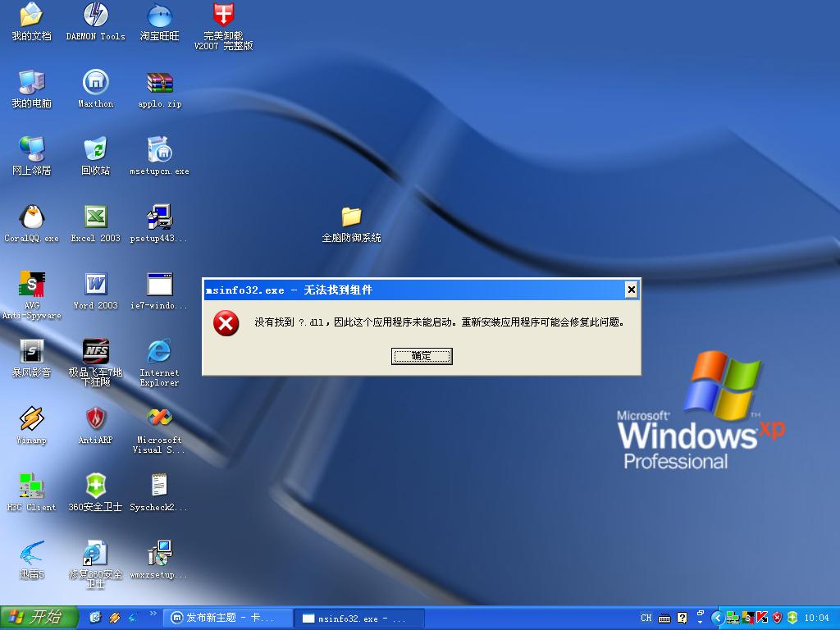Image resolution: width=840 pixels, height=630 pixels.
Task: Select the ie7-windo... installer icon
Action: [159, 291]
